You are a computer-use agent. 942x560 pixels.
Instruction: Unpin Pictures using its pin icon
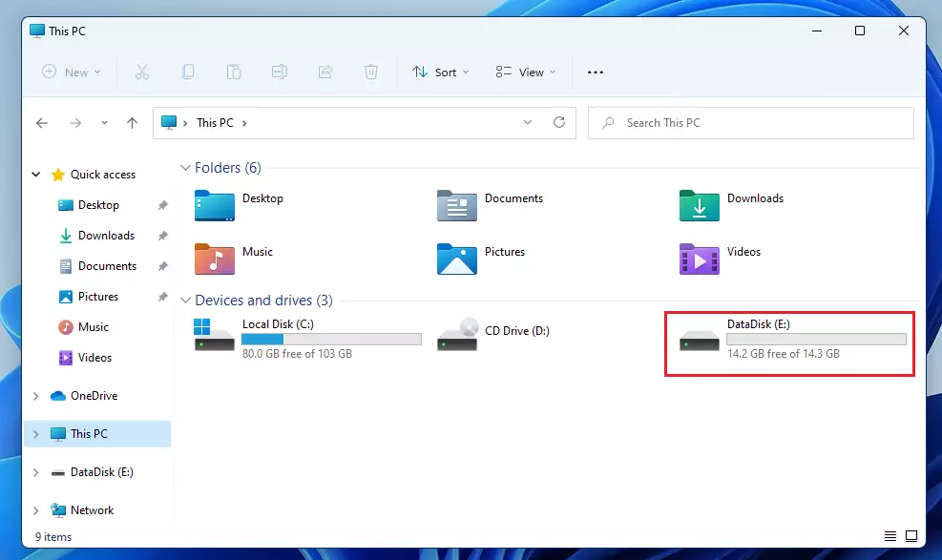(x=163, y=297)
